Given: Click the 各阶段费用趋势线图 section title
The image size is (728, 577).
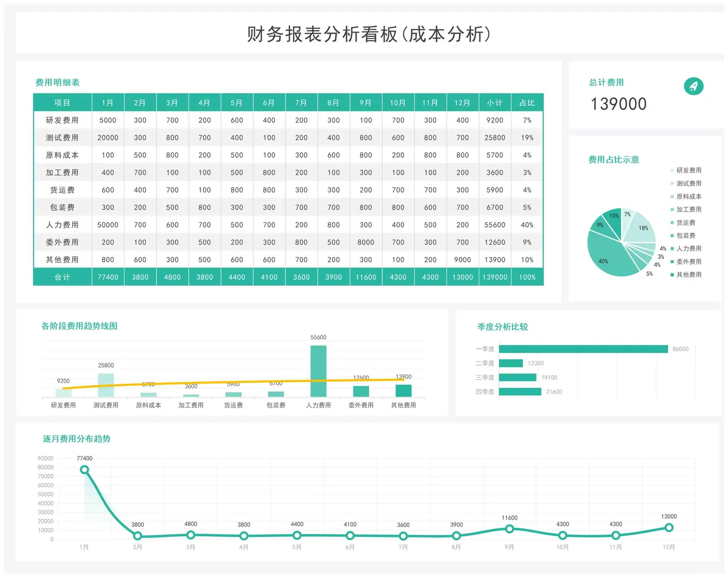Looking at the screenshot, I should (x=80, y=326).
